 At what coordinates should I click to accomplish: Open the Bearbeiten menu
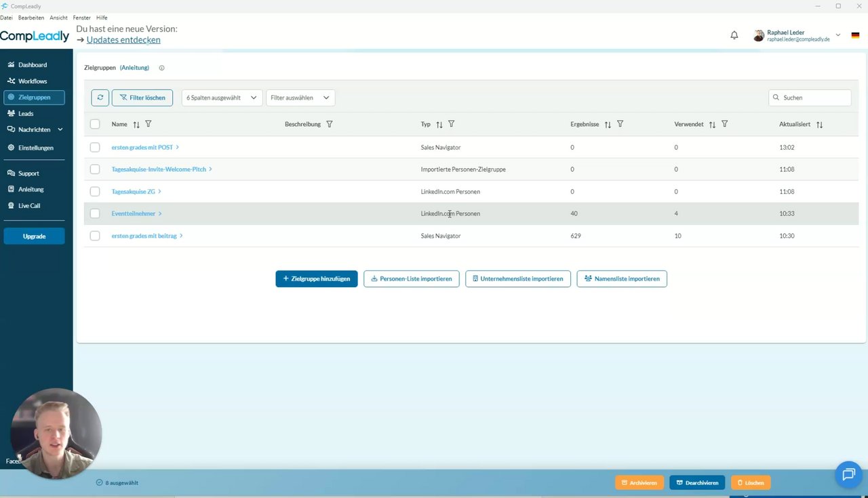pyautogui.click(x=32, y=18)
